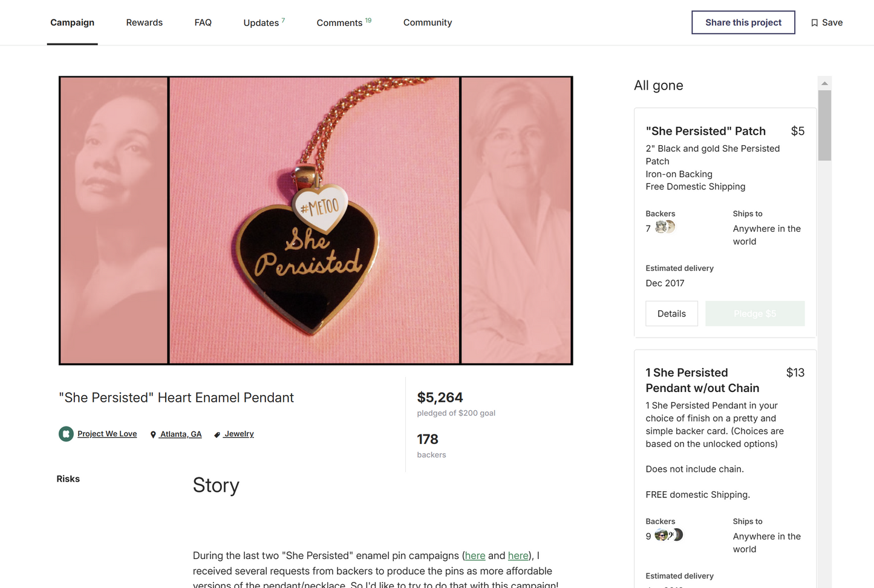This screenshot has width=874, height=588.
Task: Click the greyed-out Pledge $5 button
Action: coord(755,313)
